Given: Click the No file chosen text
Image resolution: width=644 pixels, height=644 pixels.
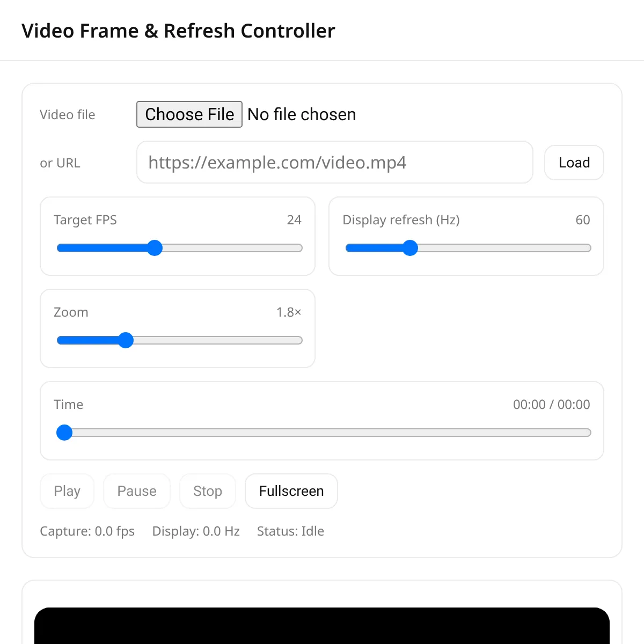Looking at the screenshot, I should coord(302,114).
